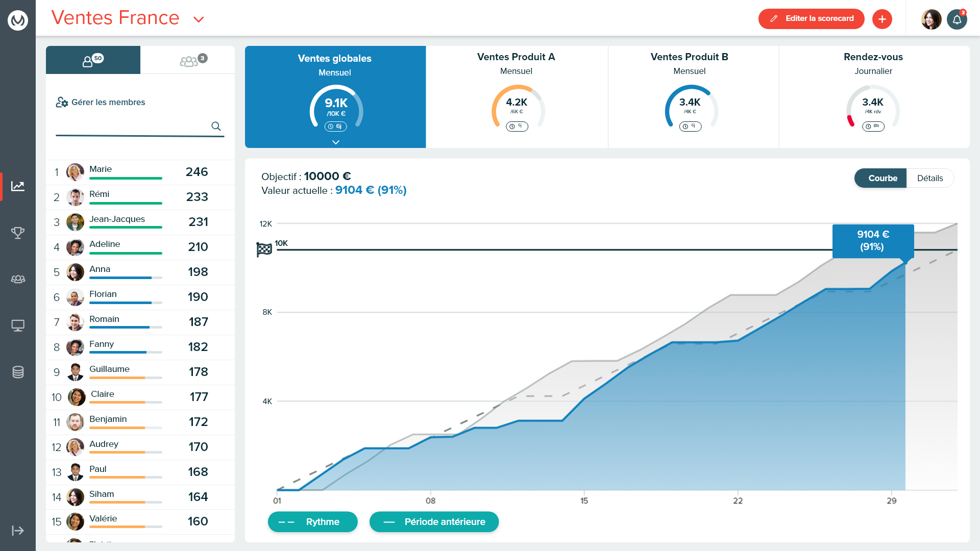Open the user profile avatar in header
Image resolution: width=980 pixels, height=551 pixels.
tap(931, 19)
